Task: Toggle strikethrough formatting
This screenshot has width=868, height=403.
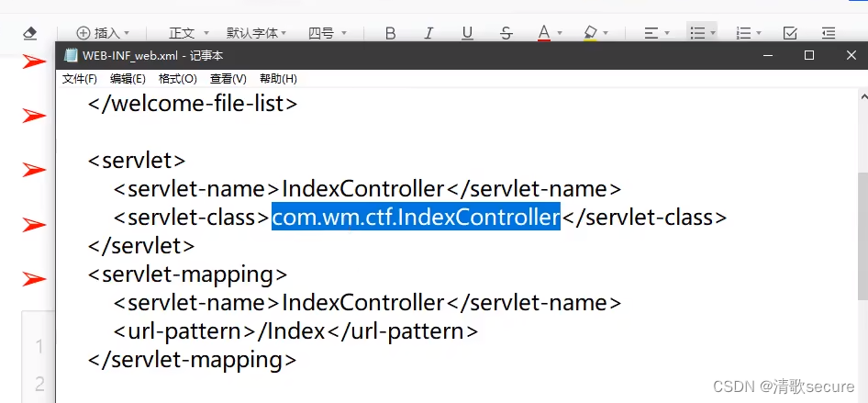Action: click(506, 33)
